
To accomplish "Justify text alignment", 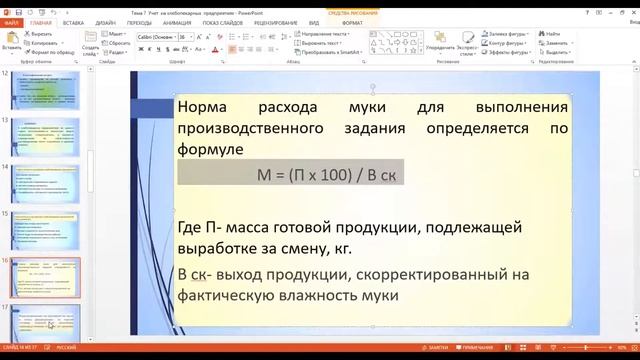I will tap(259, 49).
